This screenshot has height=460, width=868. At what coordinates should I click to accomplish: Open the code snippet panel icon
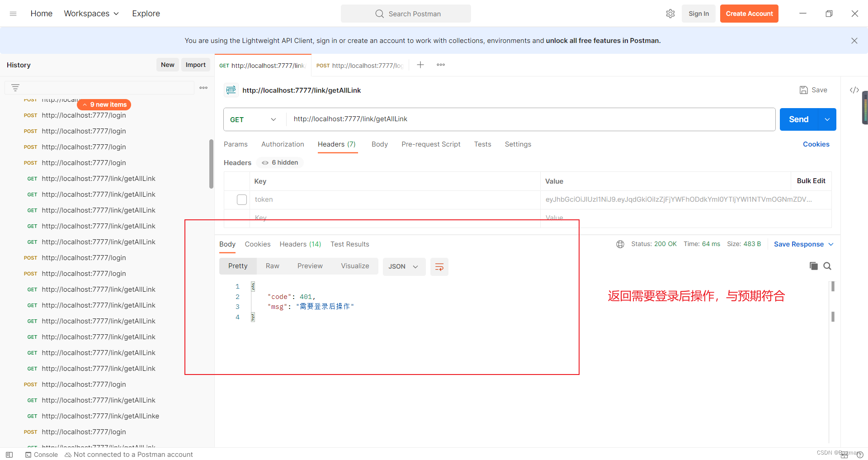pyautogui.click(x=854, y=90)
